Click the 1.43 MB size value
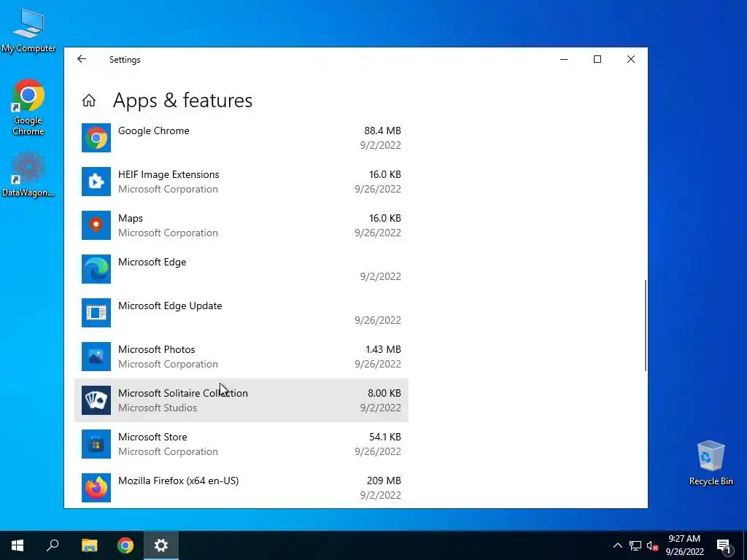This screenshot has height=560, width=747. point(383,349)
